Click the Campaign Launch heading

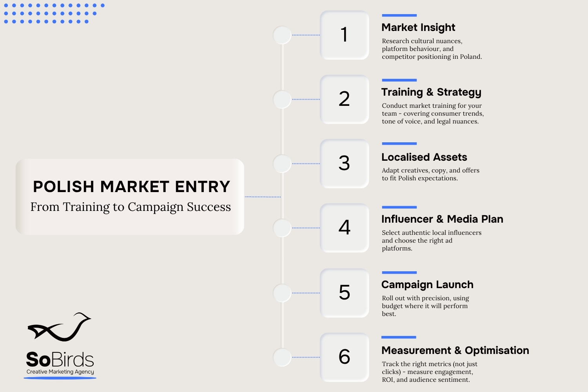[x=427, y=285]
